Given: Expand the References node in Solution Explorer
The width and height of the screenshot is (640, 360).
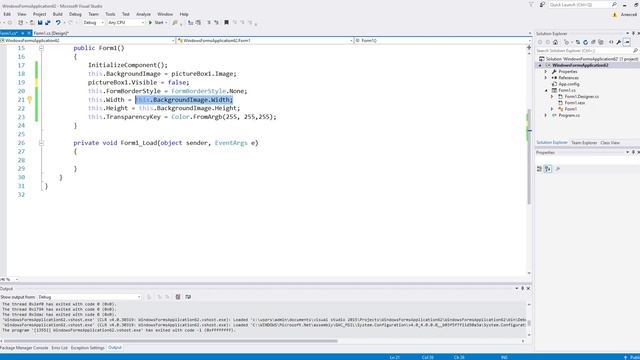Looking at the screenshot, I should [x=546, y=78].
